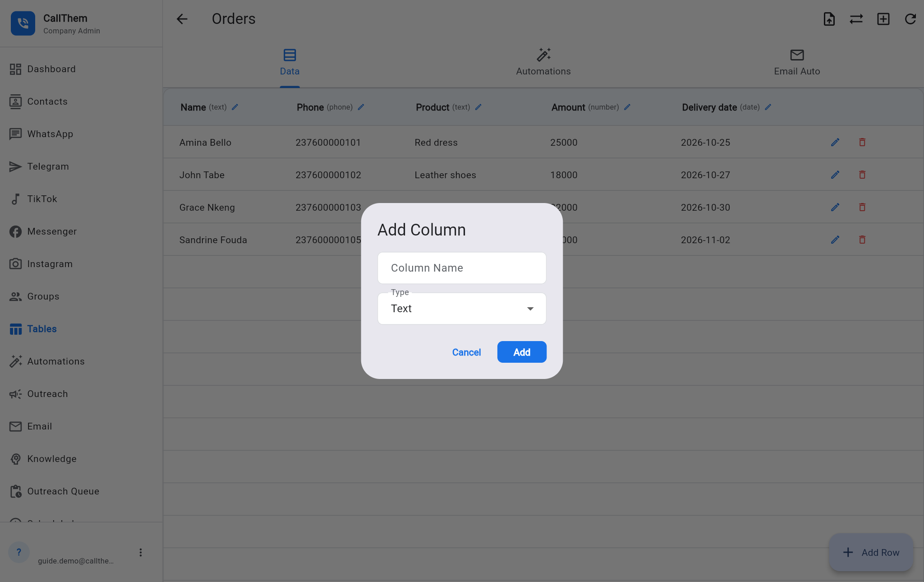Click the Add Row button

[871, 553]
